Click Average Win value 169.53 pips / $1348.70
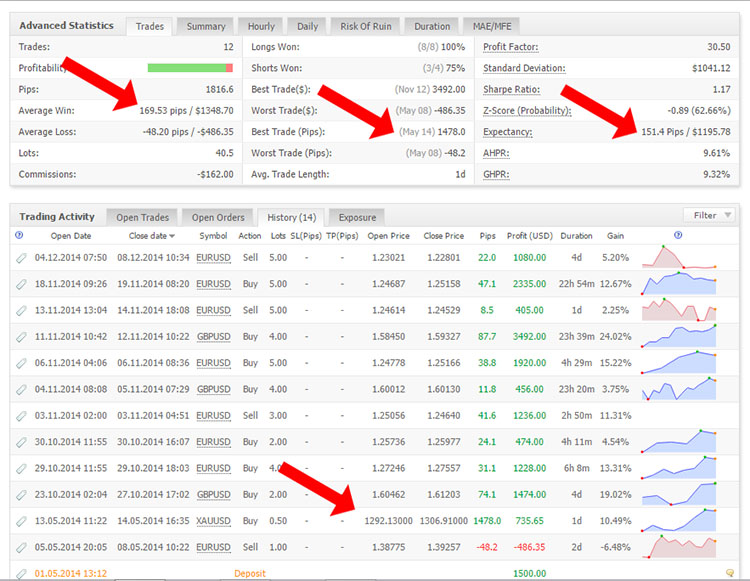 pyautogui.click(x=187, y=110)
